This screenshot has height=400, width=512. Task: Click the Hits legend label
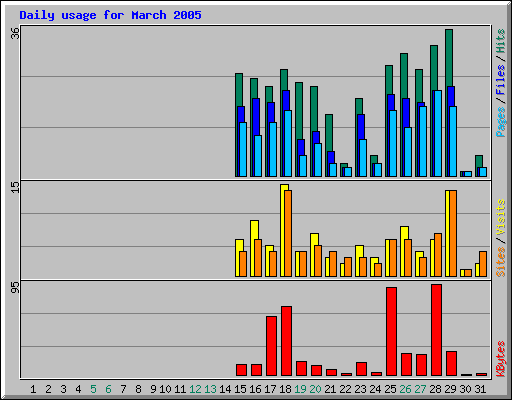click(x=500, y=41)
